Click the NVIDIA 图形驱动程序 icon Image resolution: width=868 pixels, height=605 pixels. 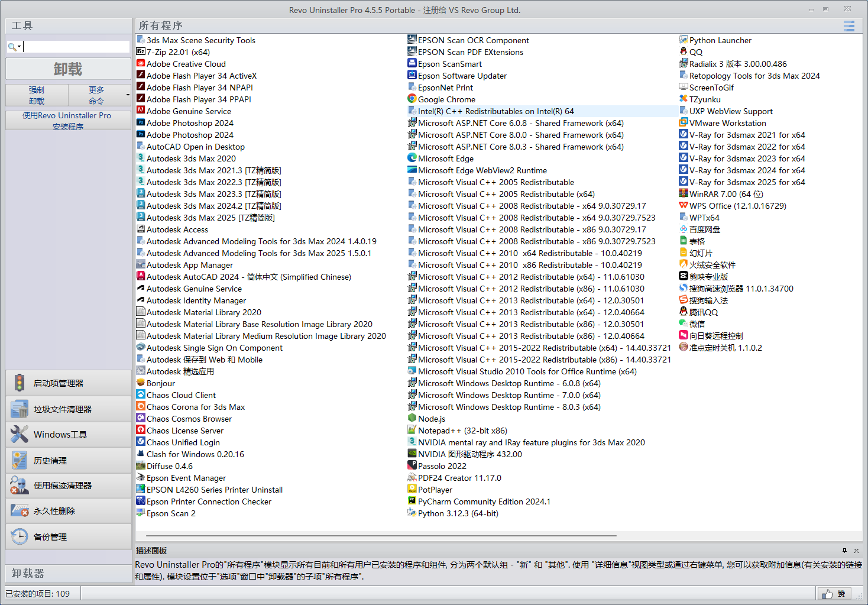412,454
